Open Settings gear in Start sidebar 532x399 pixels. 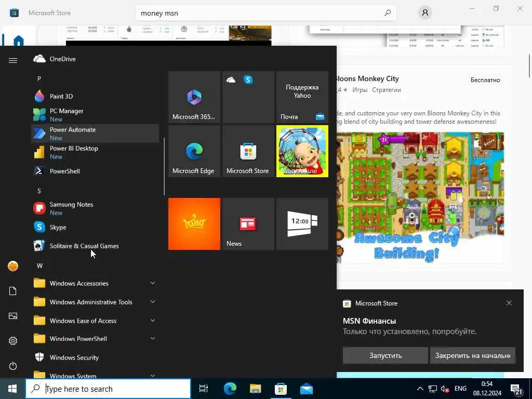[x=13, y=341]
